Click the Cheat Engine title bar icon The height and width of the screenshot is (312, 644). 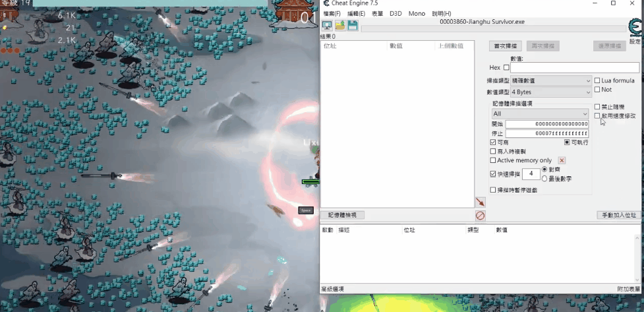(x=326, y=3)
